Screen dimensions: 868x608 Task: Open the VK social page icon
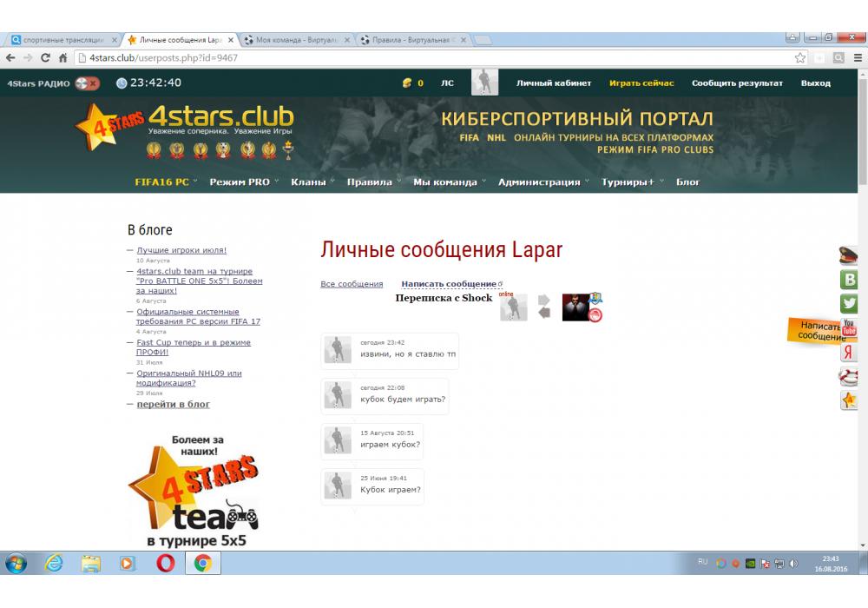pyautogui.click(x=849, y=280)
